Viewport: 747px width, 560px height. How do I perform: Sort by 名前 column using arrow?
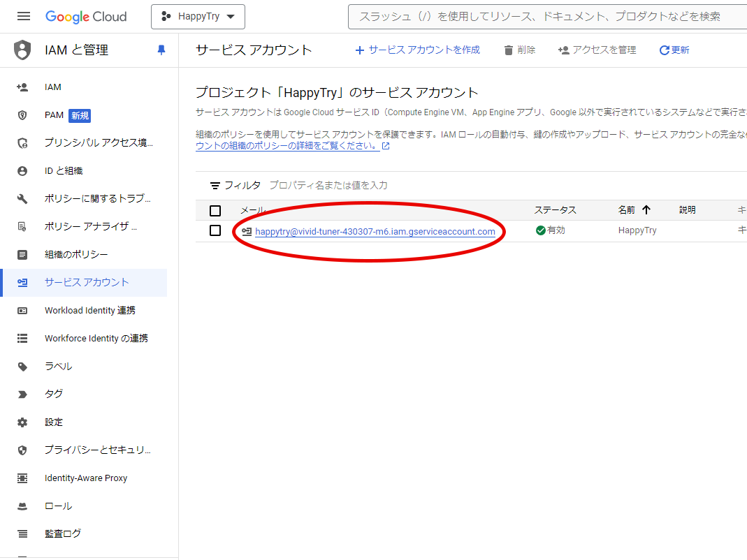[646, 210]
